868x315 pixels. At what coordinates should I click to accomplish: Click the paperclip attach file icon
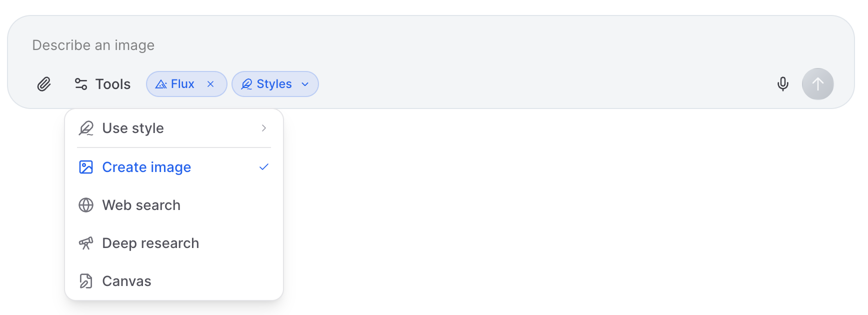[x=44, y=84]
